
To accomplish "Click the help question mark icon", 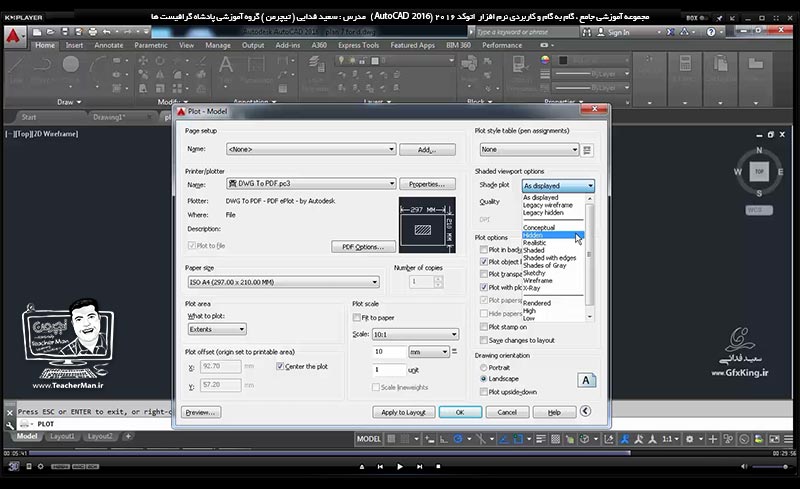I will pos(711,32).
